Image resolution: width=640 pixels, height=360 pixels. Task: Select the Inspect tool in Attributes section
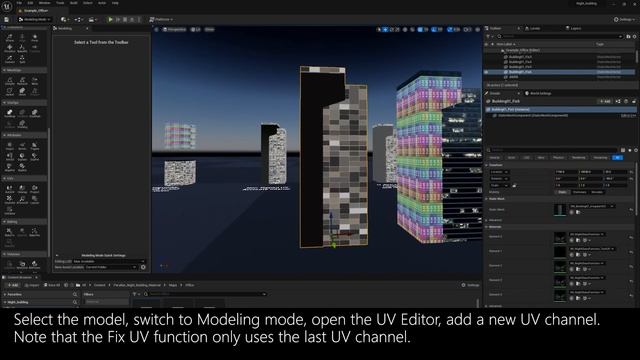tap(9, 146)
